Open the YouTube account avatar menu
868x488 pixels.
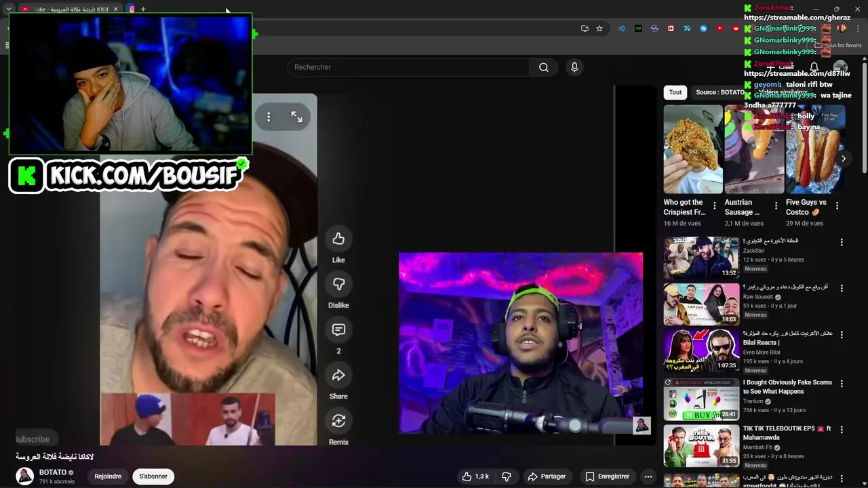(x=840, y=68)
